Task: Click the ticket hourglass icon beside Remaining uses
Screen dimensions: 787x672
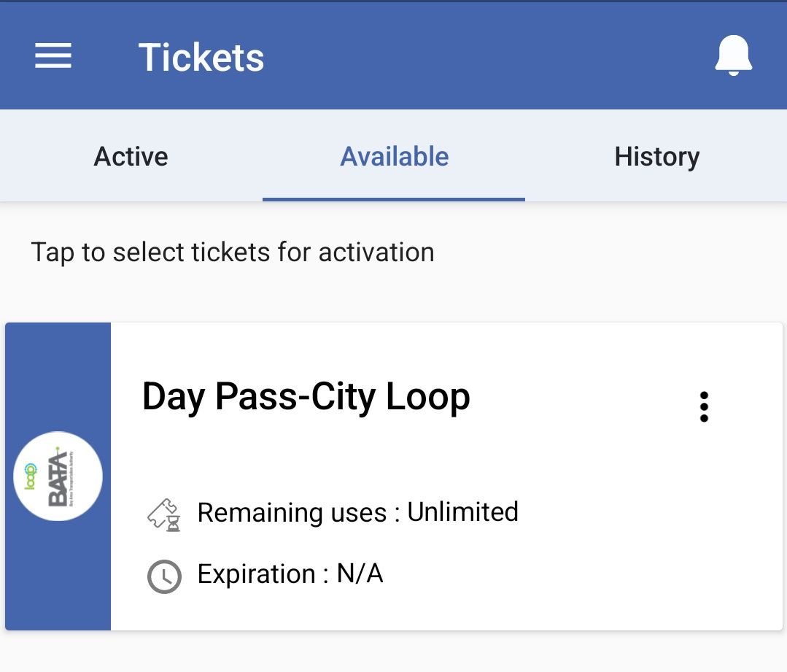Action: [x=164, y=514]
